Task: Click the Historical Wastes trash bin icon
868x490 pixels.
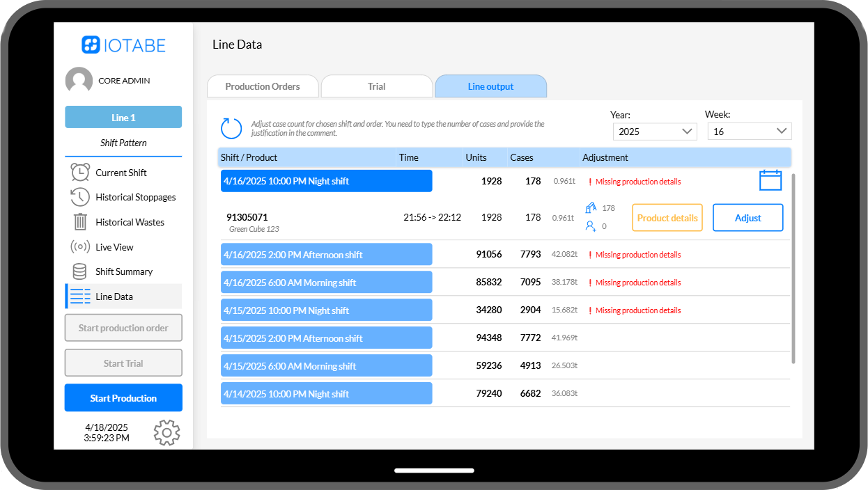Action: point(80,222)
